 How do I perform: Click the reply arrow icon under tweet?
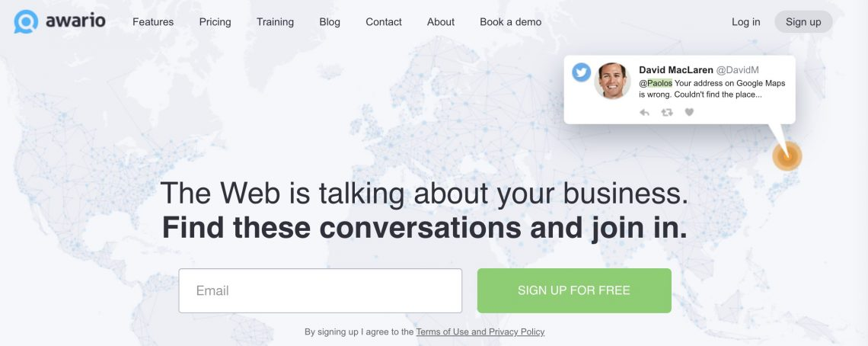click(x=645, y=113)
